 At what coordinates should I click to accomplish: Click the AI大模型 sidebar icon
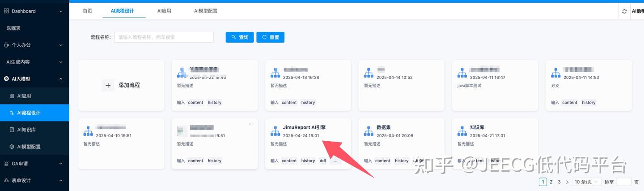[6, 79]
